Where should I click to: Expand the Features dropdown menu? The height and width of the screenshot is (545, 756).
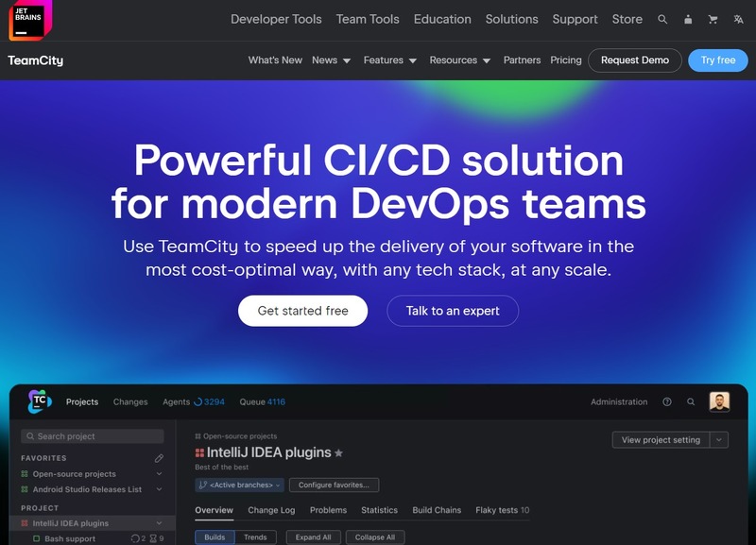[x=389, y=60]
